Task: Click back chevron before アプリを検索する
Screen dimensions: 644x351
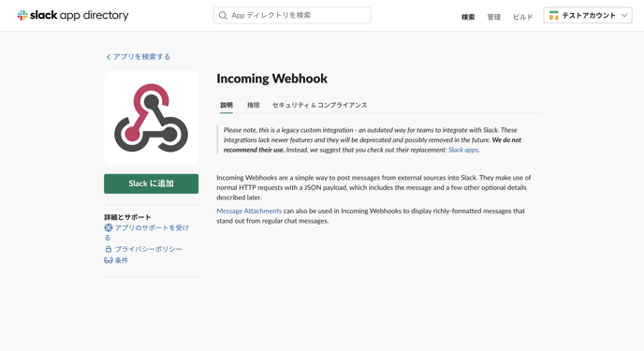Action: tap(109, 57)
